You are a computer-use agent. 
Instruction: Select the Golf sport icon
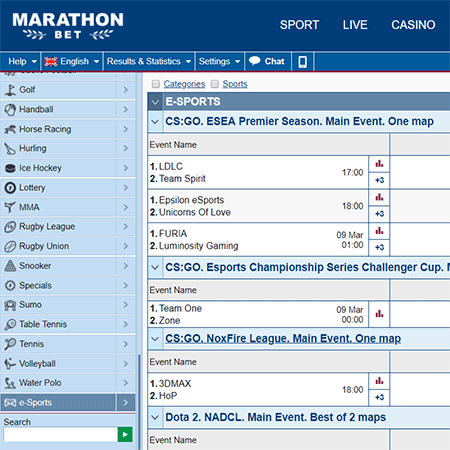click(x=10, y=90)
